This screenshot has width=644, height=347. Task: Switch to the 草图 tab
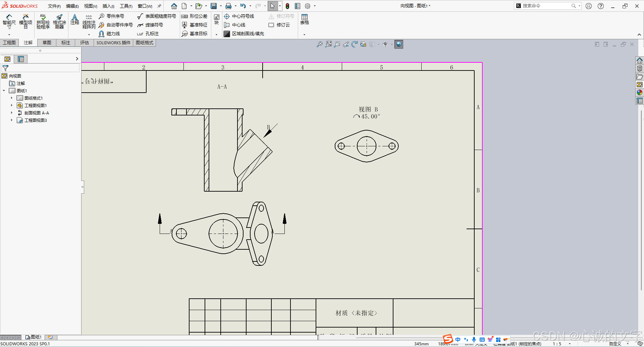(47, 43)
